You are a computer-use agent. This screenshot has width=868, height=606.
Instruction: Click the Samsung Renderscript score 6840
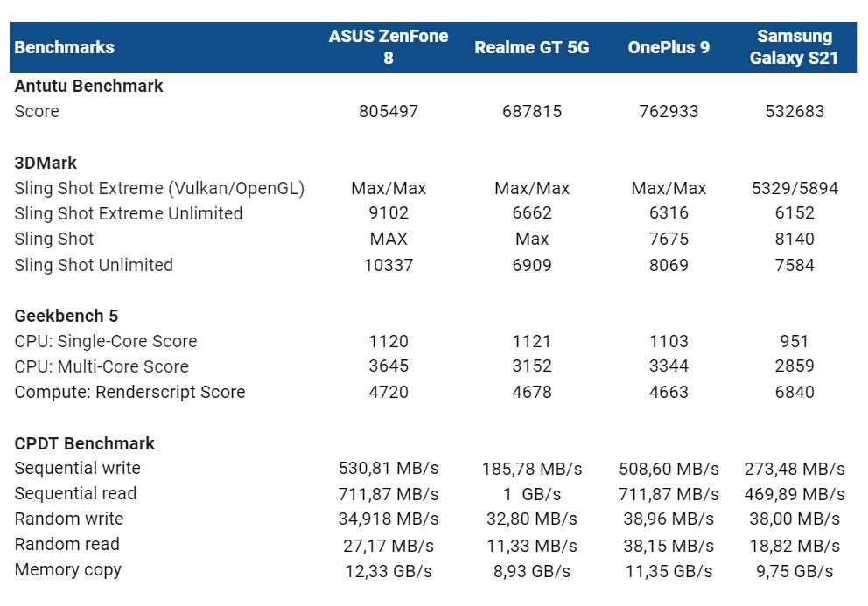[x=794, y=392]
